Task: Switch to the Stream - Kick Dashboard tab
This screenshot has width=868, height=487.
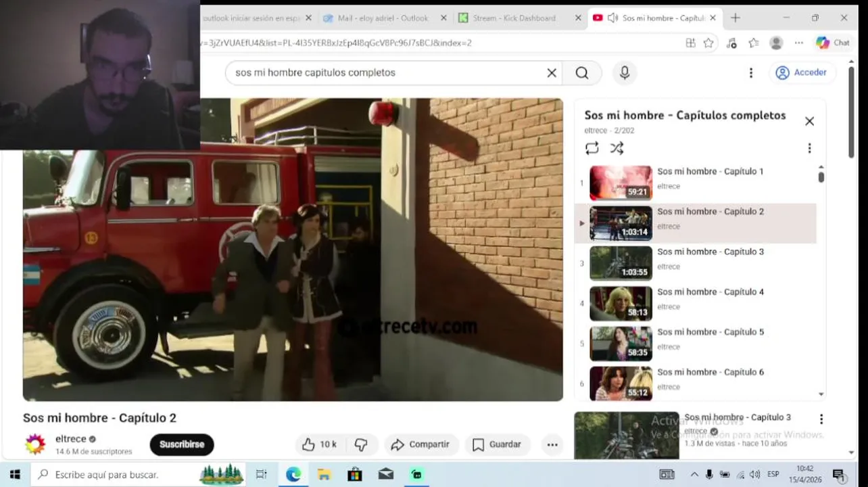Action: coord(514,18)
